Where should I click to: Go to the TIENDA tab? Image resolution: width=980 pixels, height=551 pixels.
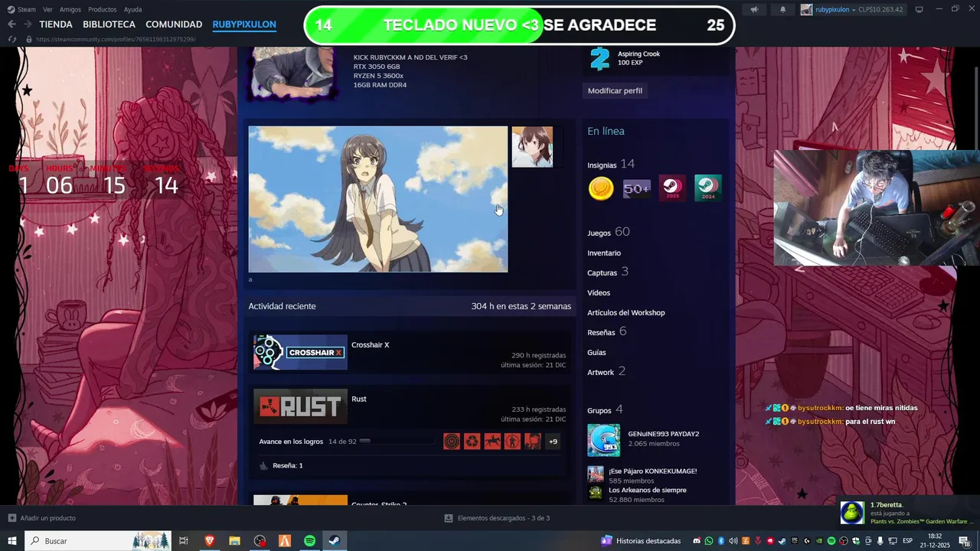pos(56,24)
